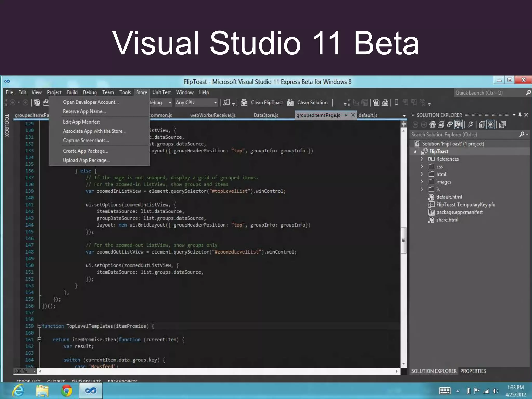Open the Toolbox side panel
This screenshot has width=532, height=399.
7,125
